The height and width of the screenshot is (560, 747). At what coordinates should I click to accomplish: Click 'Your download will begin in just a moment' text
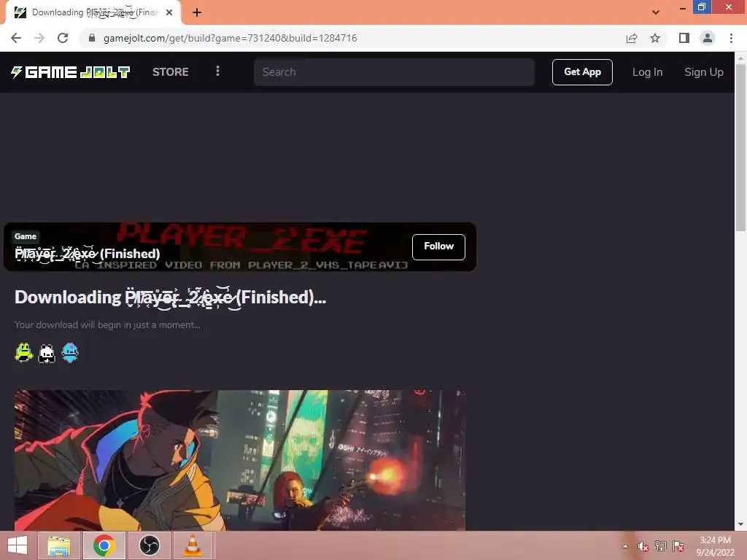coord(107,324)
